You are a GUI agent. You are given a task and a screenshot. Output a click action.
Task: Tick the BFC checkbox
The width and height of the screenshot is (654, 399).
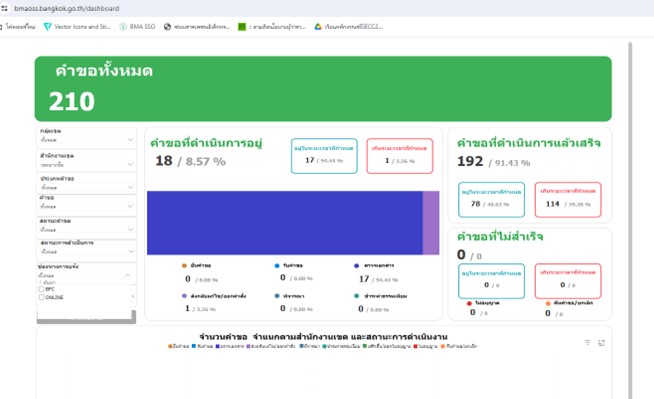click(41, 289)
